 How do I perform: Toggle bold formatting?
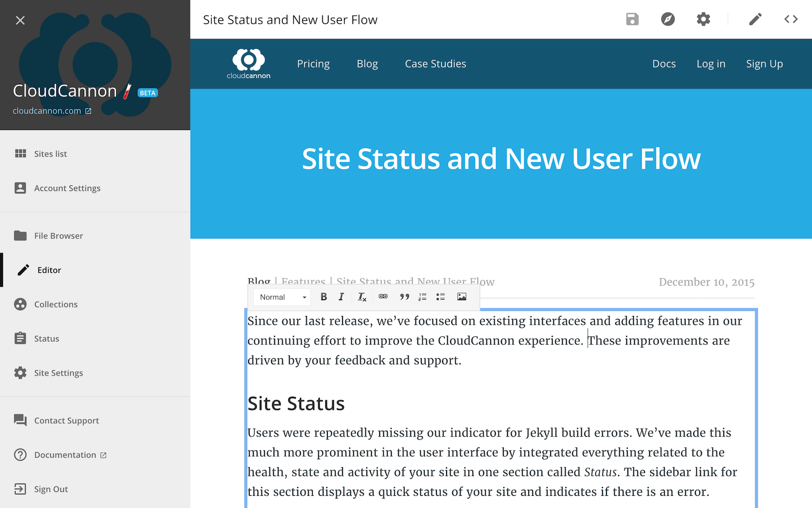coord(323,297)
